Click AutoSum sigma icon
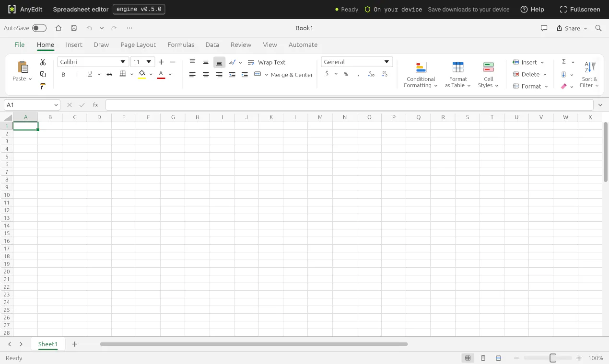 pos(564,62)
